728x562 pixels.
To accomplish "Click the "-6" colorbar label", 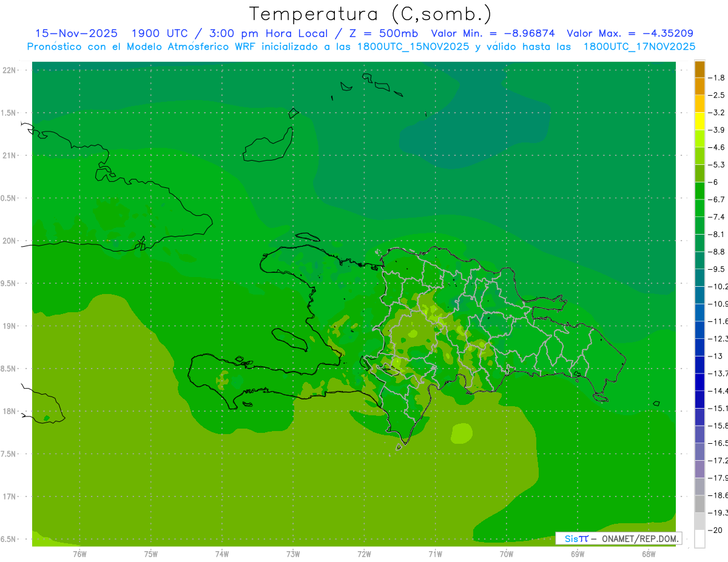I will [714, 182].
